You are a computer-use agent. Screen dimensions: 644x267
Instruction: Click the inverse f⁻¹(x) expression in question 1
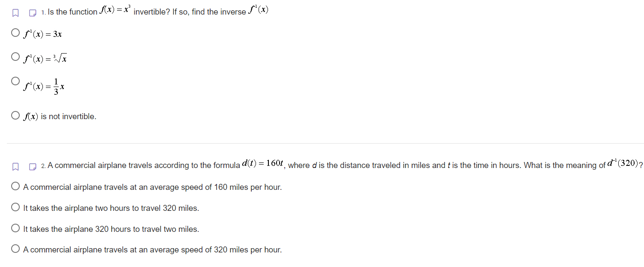[258, 10]
